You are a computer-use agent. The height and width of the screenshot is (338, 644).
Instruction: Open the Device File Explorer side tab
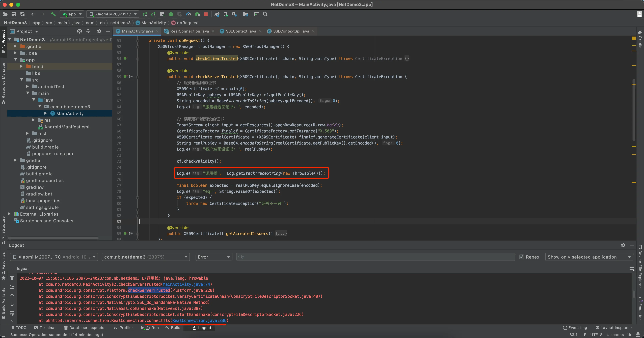tap(640, 266)
